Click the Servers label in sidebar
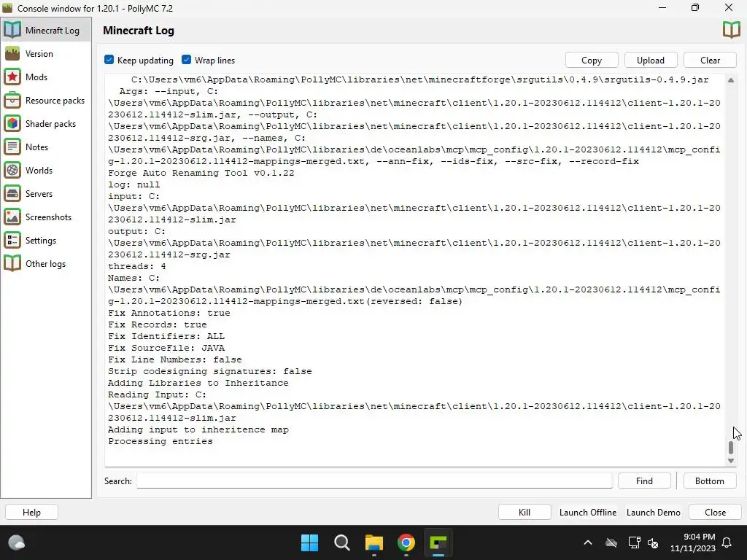The width and height of the screenshot is (747, 560). (39, 194)
